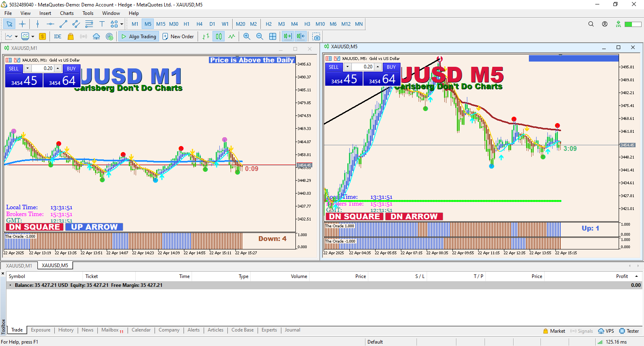Click the blue bar atop M5 chart
Screen dimensions: 644x346
[x=574, y=58]
